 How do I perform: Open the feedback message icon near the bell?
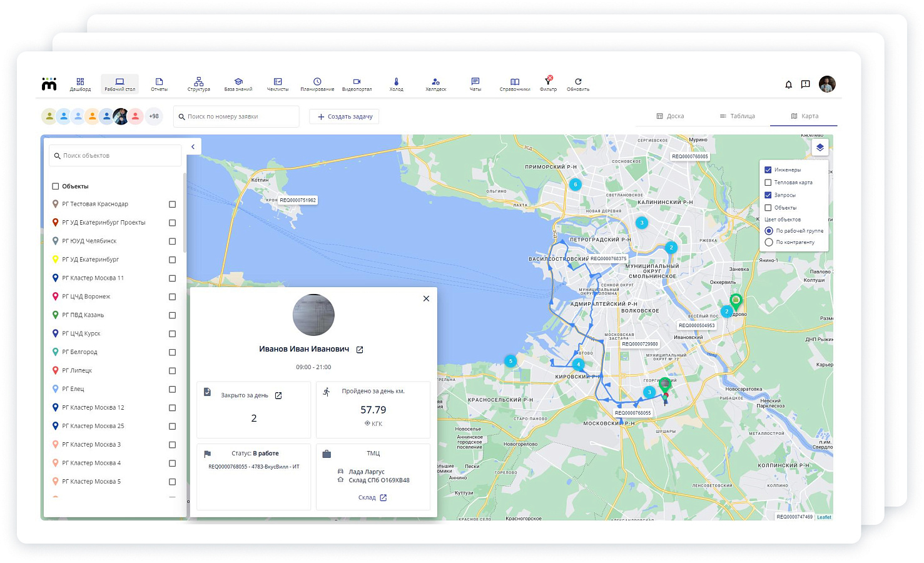pyautogui.click(x=806, y=84)
